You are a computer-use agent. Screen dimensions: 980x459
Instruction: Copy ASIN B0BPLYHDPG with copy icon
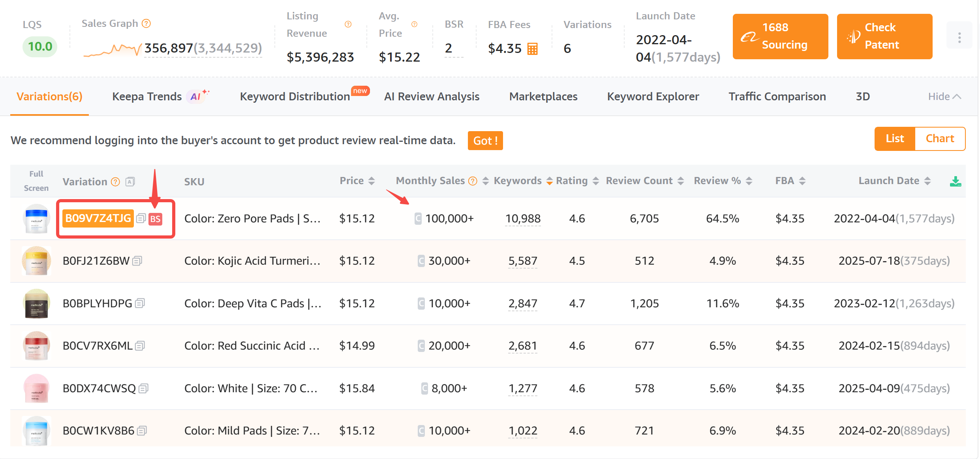(140, 303)
